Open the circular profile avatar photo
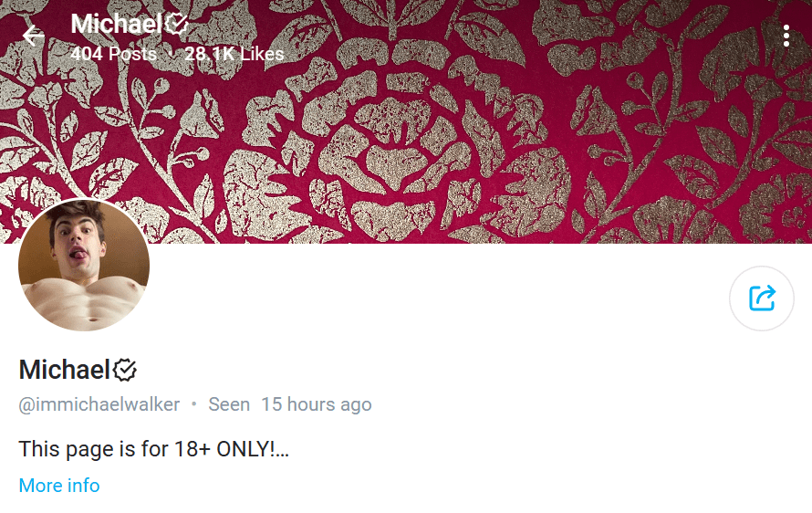 click(x=84, y=266)
